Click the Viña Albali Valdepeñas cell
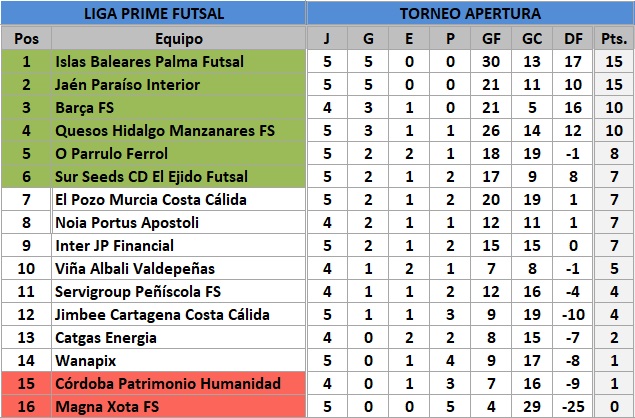The width and height of the screenshot is (635, 418). point(178,269)
